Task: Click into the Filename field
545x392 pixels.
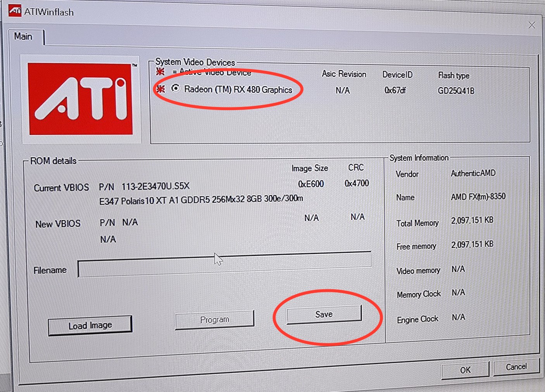Action: tap(224, 265)
